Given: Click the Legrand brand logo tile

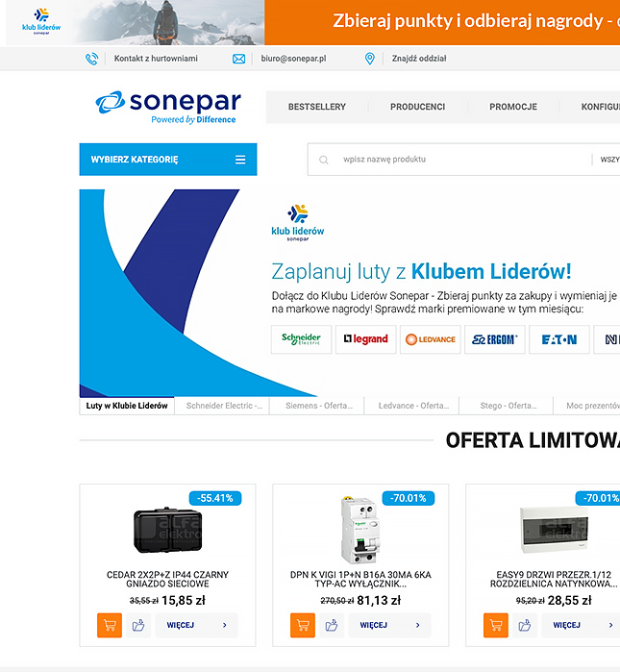Looking at the screenshot, I should (x=366, y=339).
